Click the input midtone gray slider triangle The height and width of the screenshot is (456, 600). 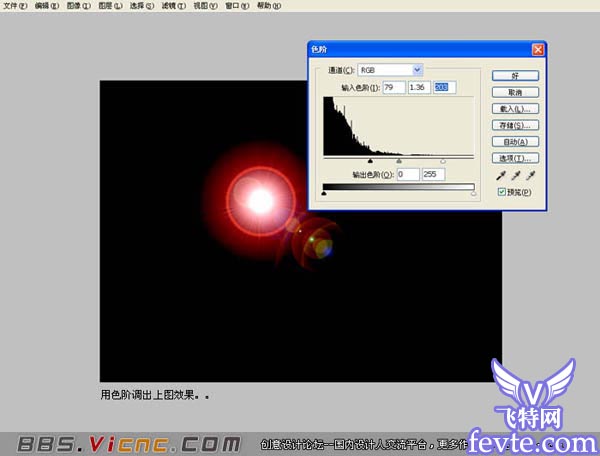[399, 160]
